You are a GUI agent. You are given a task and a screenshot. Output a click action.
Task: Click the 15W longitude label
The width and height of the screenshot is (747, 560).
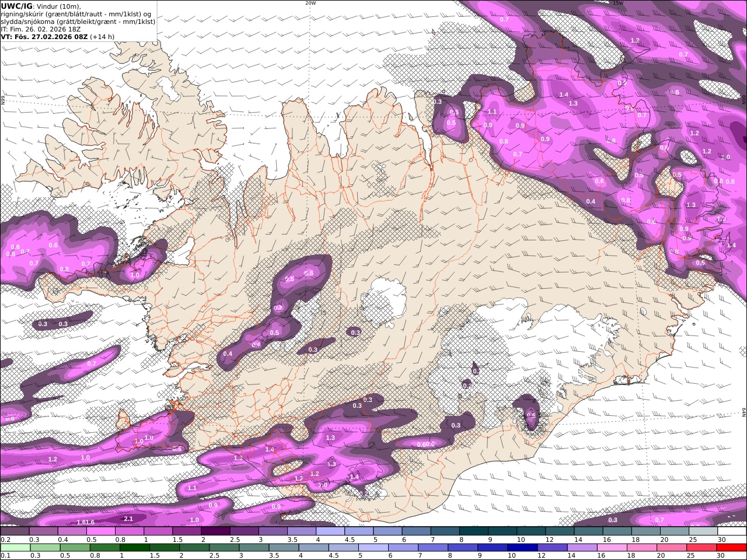618,3
